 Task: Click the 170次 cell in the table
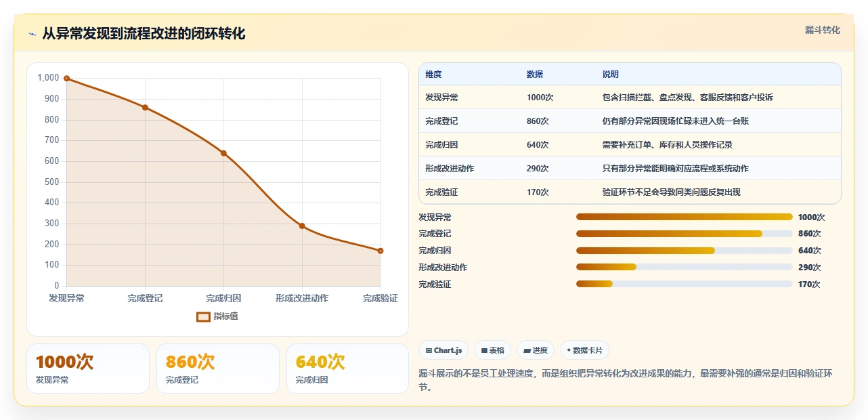click(538, 192)
